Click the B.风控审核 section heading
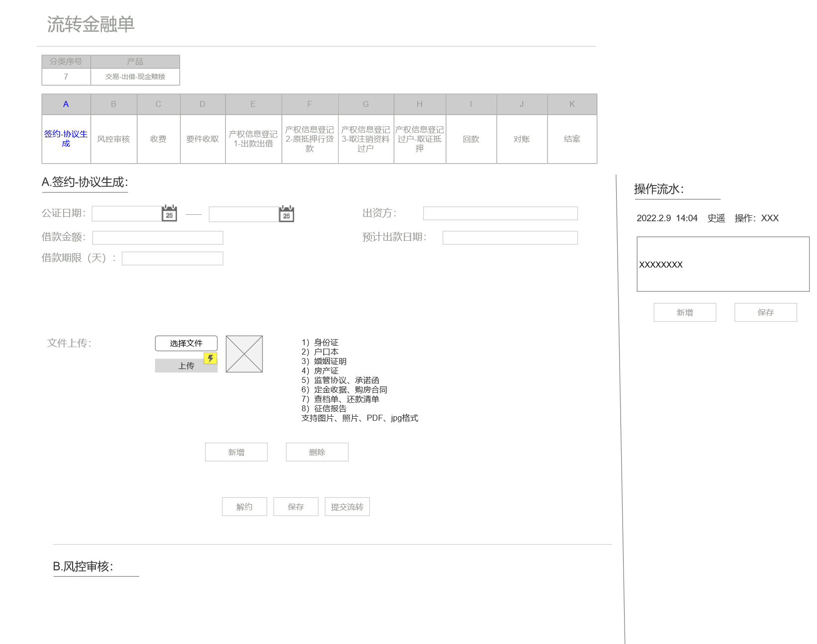817x644 pixels. click(x=83, y=566)
